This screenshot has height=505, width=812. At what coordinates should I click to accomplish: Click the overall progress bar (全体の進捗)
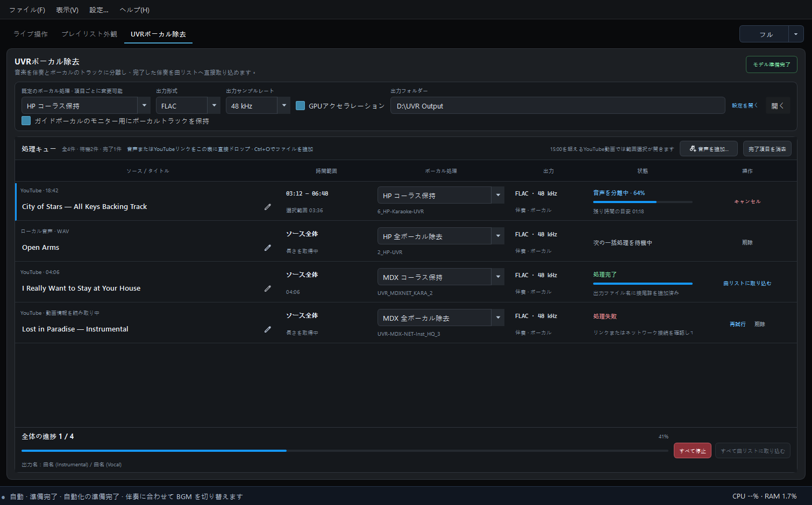[x=345, y=451]
